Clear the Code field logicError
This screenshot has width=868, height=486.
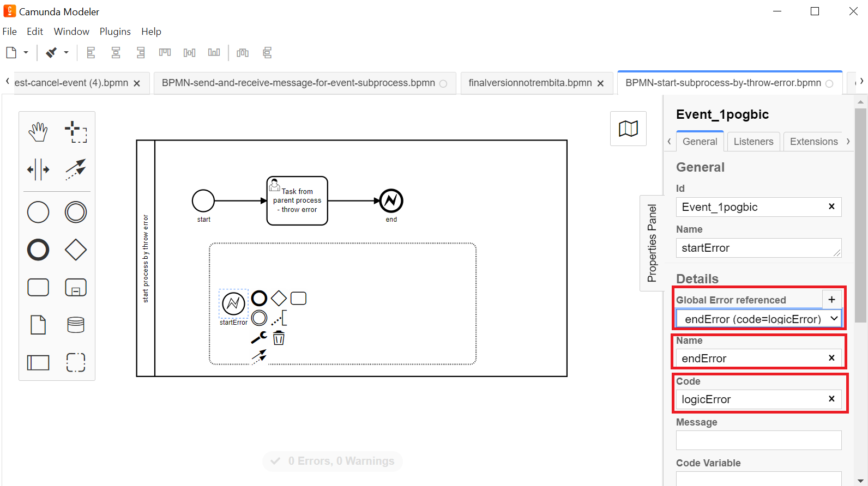point(831,399)
